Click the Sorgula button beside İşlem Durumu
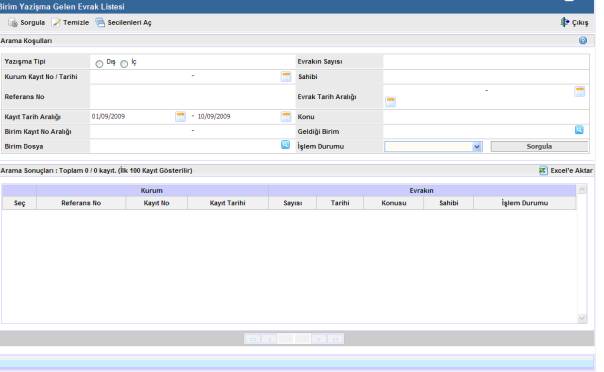The height and width of the screenshot is (372, 604). pyautogui.click(x=539, y=146)
